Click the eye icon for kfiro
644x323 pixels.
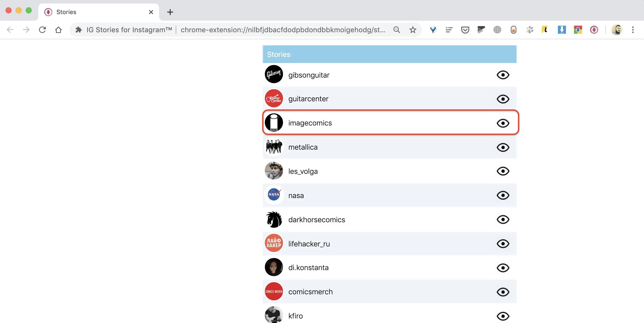click(503, 316)
